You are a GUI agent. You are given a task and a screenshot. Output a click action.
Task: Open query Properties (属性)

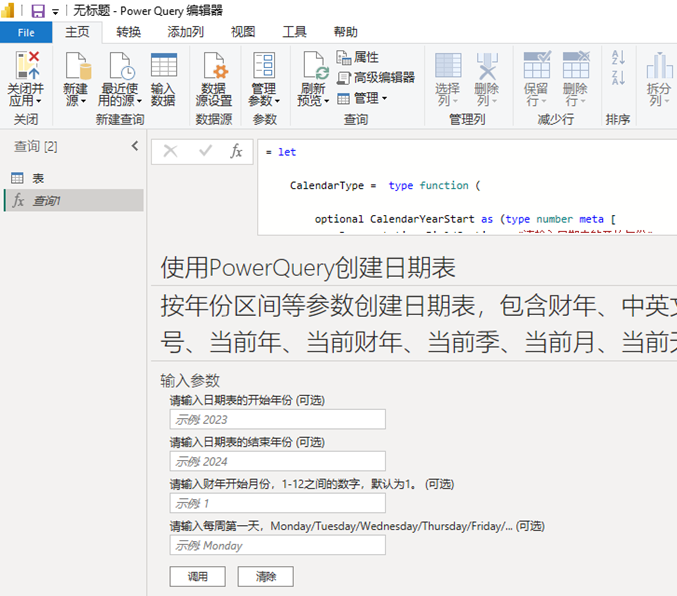[357, 57]
